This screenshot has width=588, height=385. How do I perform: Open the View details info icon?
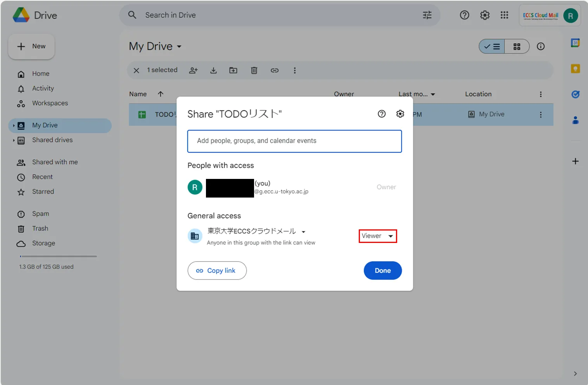(541, 47)
